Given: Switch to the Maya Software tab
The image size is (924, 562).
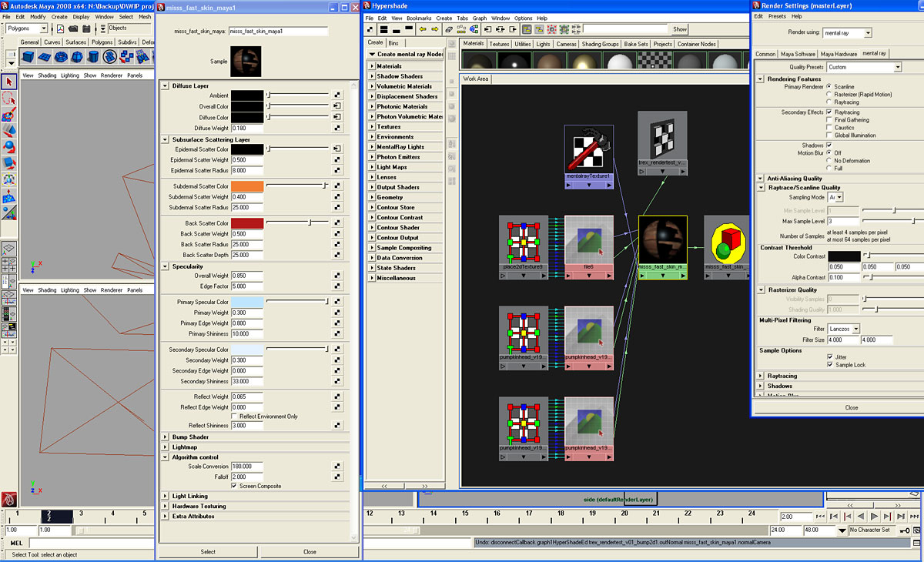Looking at the screenshot, I should coord(798,54).
